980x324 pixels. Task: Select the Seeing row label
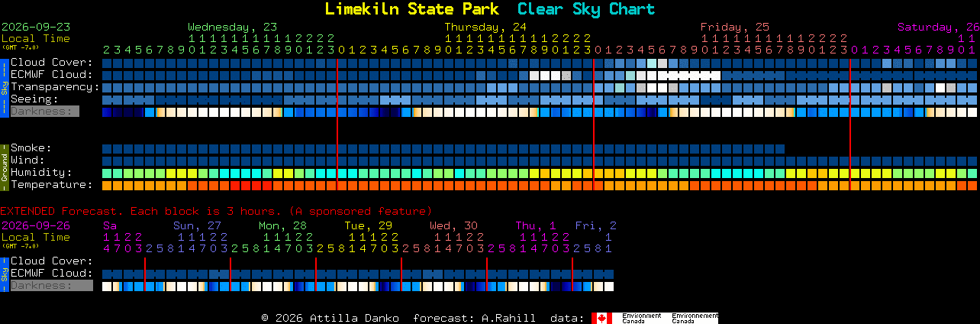(x=34, y=99)
